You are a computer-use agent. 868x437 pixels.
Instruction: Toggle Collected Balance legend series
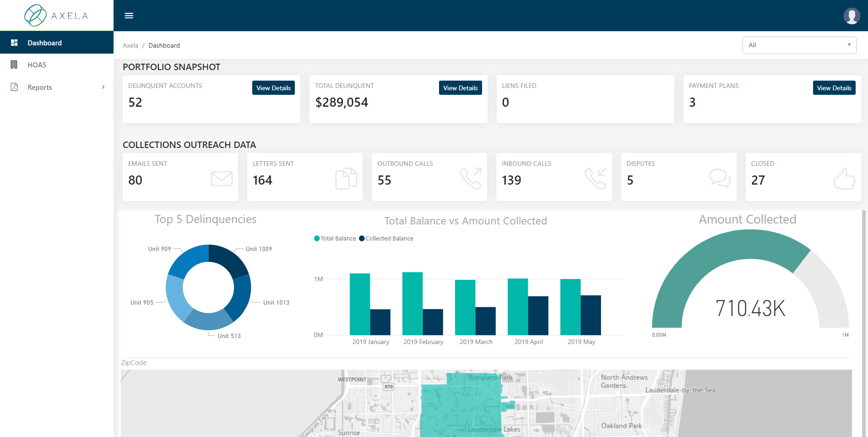click(x=386, y=239)
